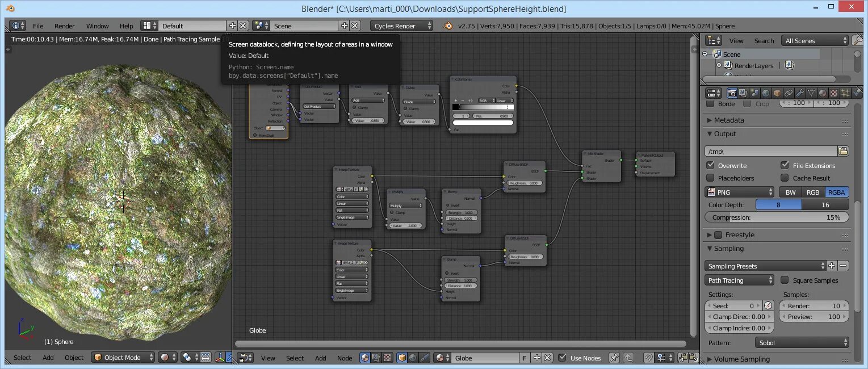Open the Path Tracing integrator dropdown
The height and width of the screenshot is (369, 868).
click(740, 280)
